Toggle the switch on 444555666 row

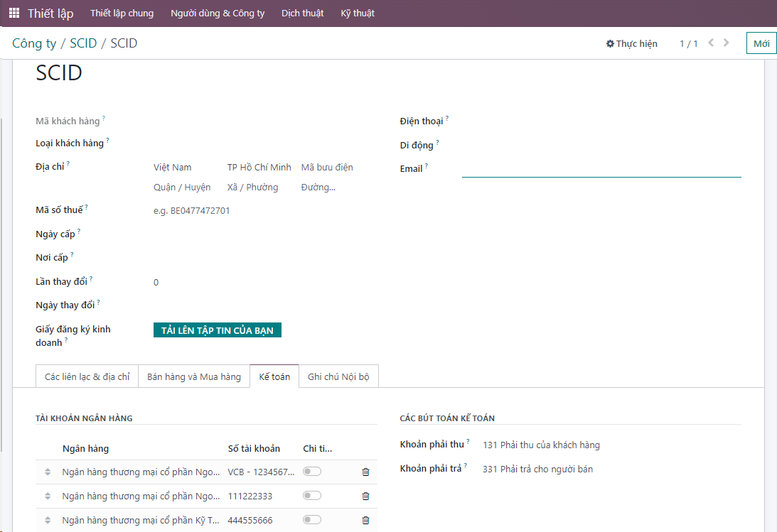click(312, 520)
